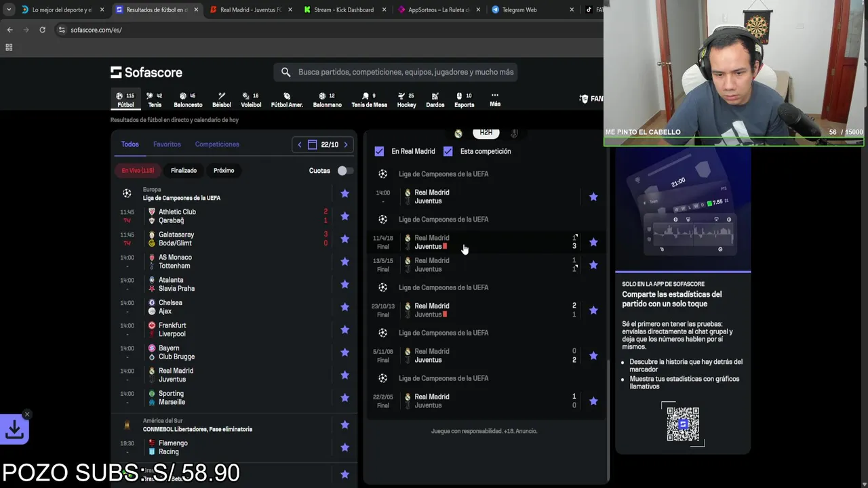Filter by Próximo matches
This screenshot has height=488, width=868.
click(224, 171)
